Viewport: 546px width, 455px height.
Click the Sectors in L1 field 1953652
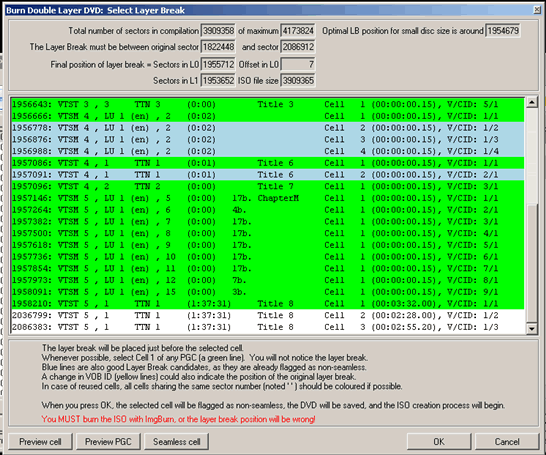pos(218,80)
